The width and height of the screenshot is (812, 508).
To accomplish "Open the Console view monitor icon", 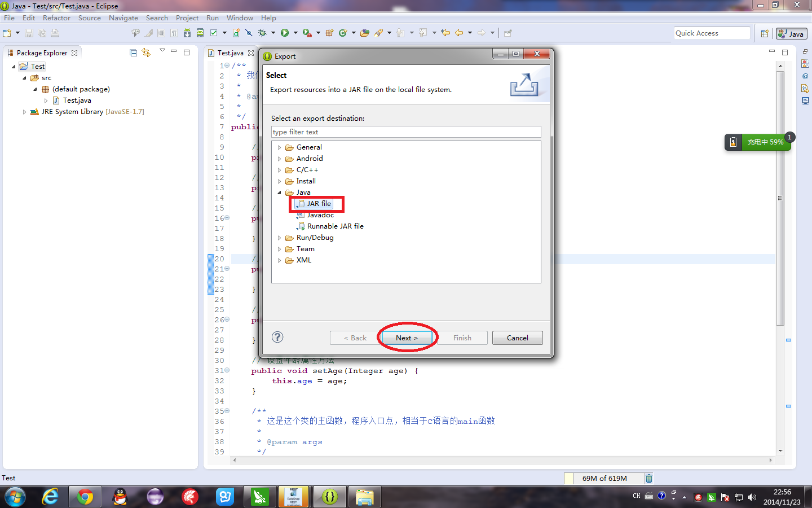I will pyautogui.click(x=805, y=101).
